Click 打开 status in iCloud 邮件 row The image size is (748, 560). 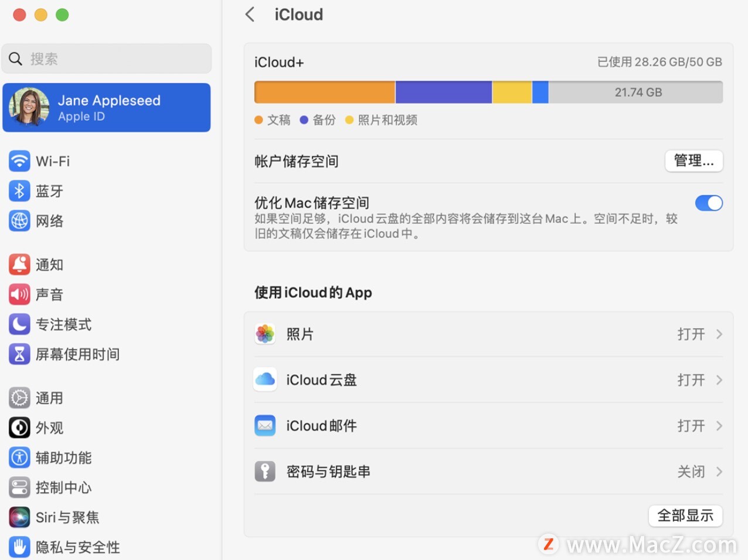click(691, 426)
